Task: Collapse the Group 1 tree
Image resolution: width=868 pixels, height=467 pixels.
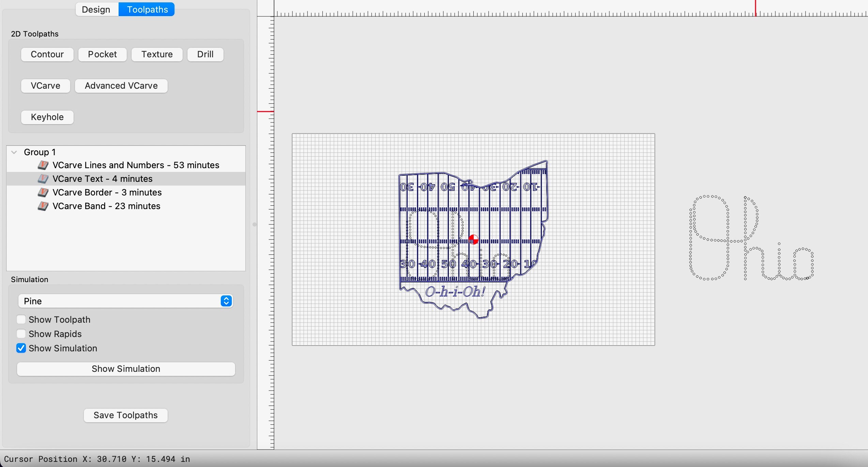Action: (x=14, y=152)
